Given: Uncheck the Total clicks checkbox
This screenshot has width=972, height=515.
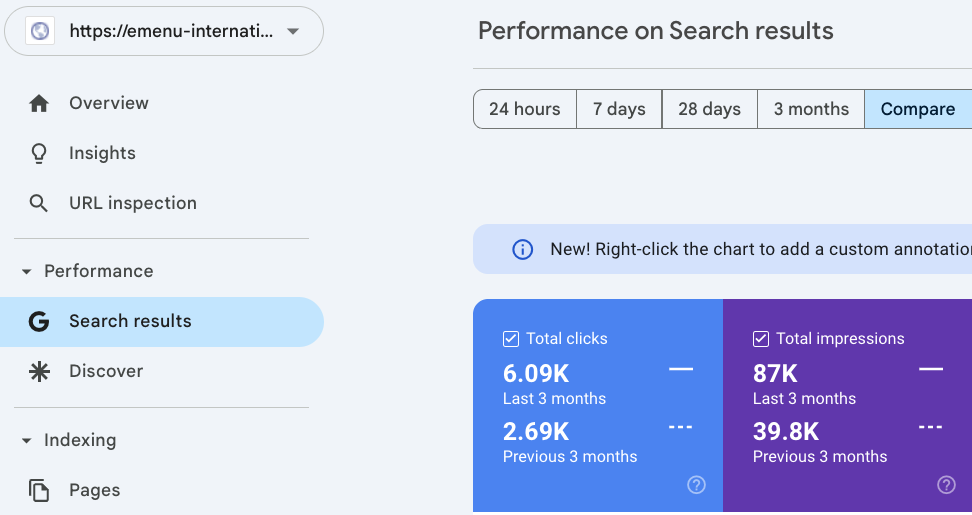Looking at the screenshot, I should (x=511, y=339).
